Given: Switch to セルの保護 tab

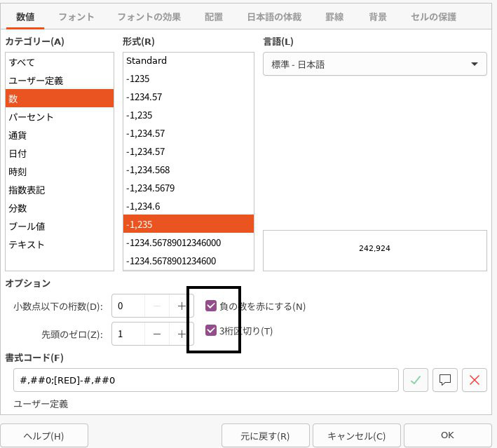Looking at the screenshot, I should coord(433,16).
